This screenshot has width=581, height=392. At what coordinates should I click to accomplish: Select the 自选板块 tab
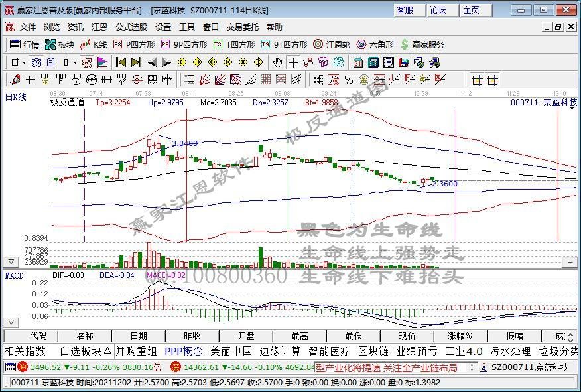84,351
